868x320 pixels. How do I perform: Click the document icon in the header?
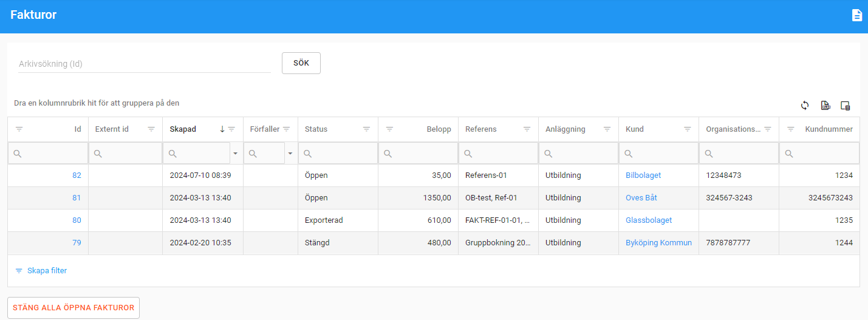click(856, 15)
